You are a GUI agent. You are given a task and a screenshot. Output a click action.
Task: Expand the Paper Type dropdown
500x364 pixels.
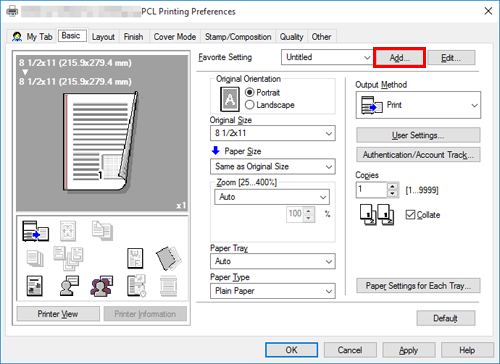pos(273,291)
